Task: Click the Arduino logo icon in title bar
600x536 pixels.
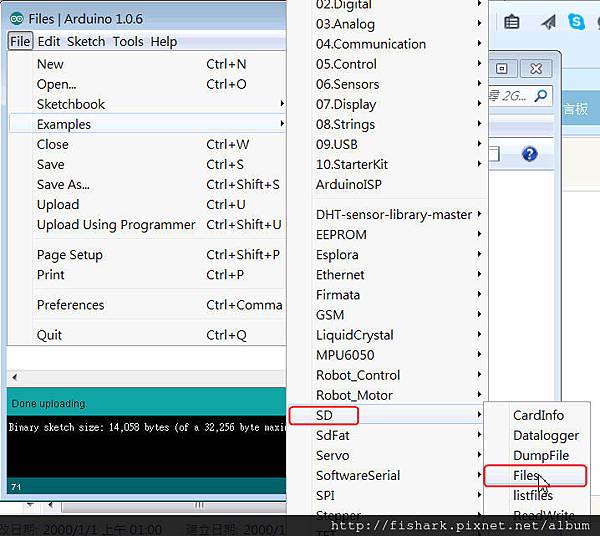Action: pyautogui.click(x=16, y=18)
